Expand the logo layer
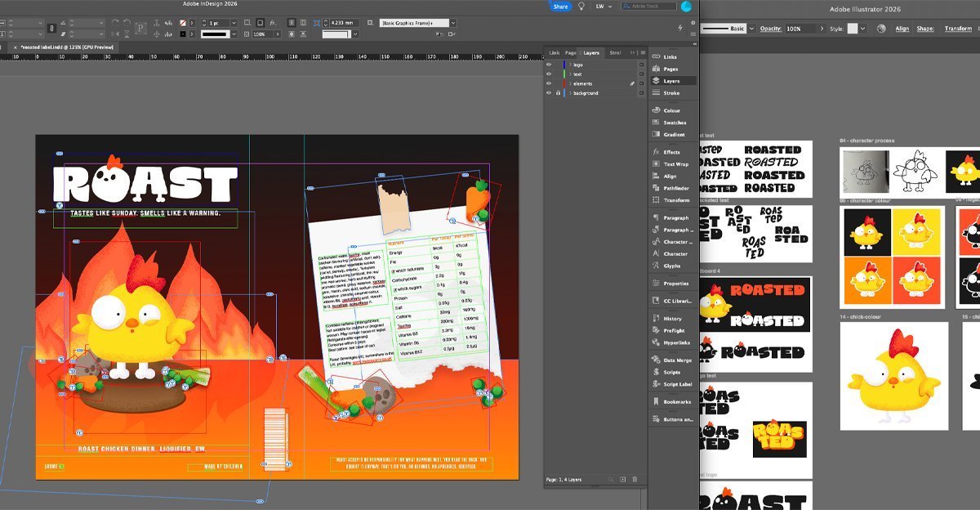Image resolution: width=980 pixels, height=510 pixels. (x=570, y=64)
